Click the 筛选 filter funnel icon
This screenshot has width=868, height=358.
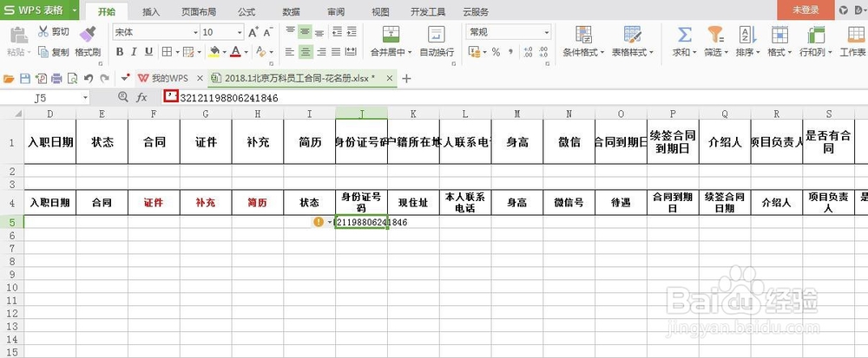[x=716, y=35]
